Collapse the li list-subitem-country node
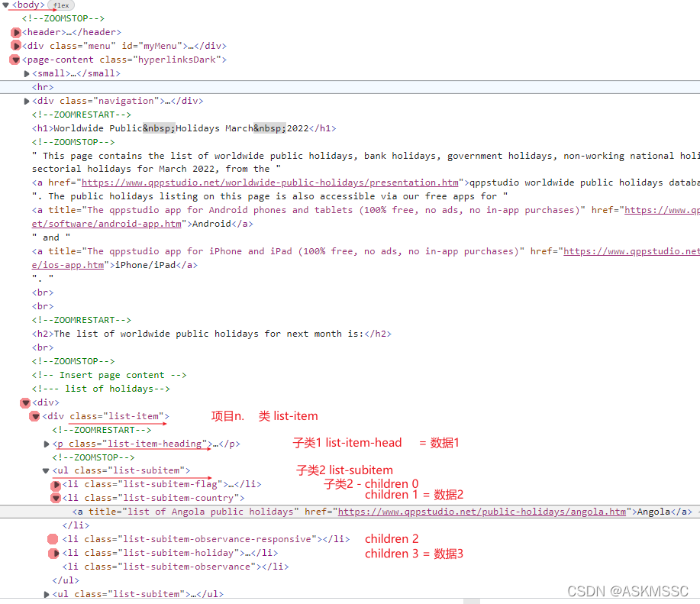 (x=56, y=498)
